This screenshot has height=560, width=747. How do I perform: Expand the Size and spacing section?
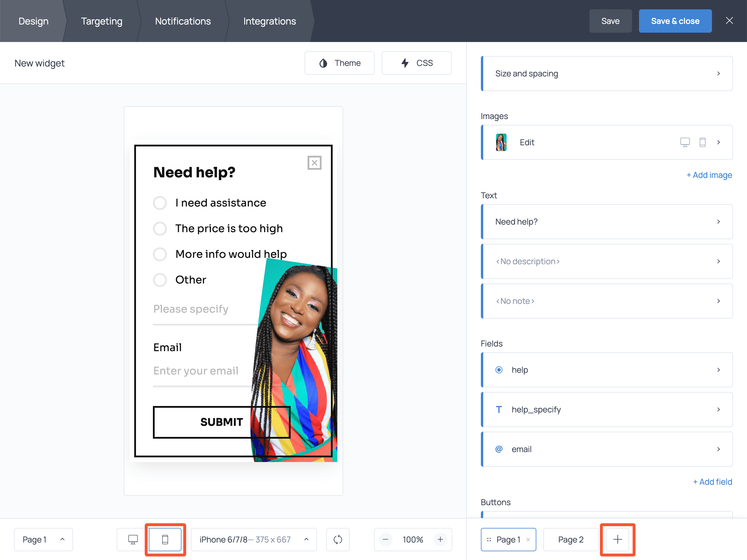607,73
